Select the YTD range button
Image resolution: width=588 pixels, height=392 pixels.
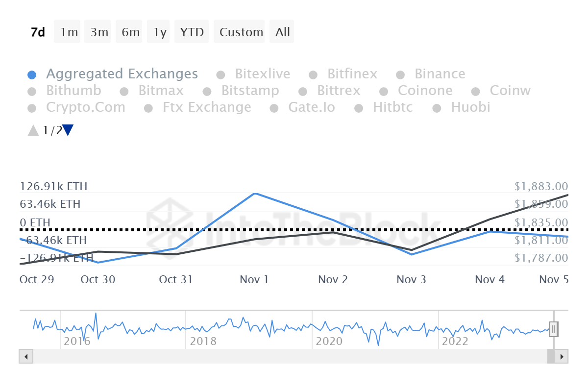click(192, 32)
